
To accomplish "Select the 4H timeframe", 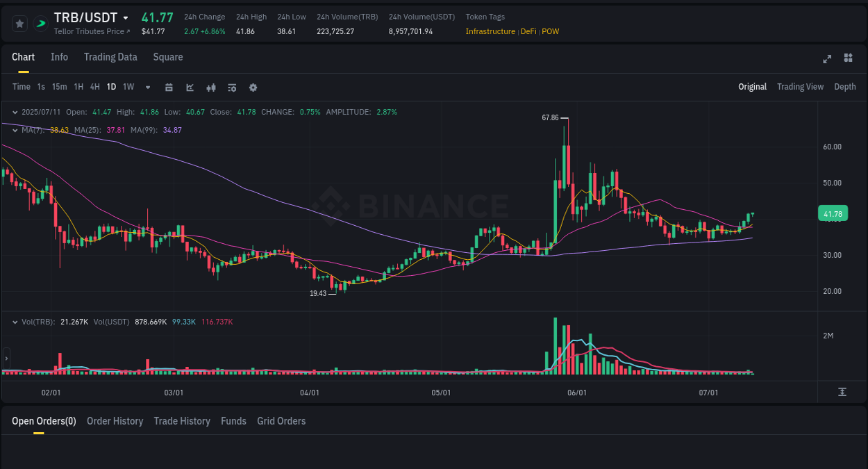I will pyautogui.click(x=94, y=87).
